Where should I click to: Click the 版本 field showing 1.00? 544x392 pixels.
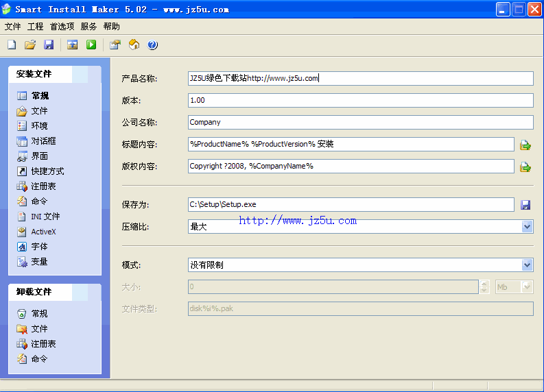pyautogui.click(x=361, y=100)
